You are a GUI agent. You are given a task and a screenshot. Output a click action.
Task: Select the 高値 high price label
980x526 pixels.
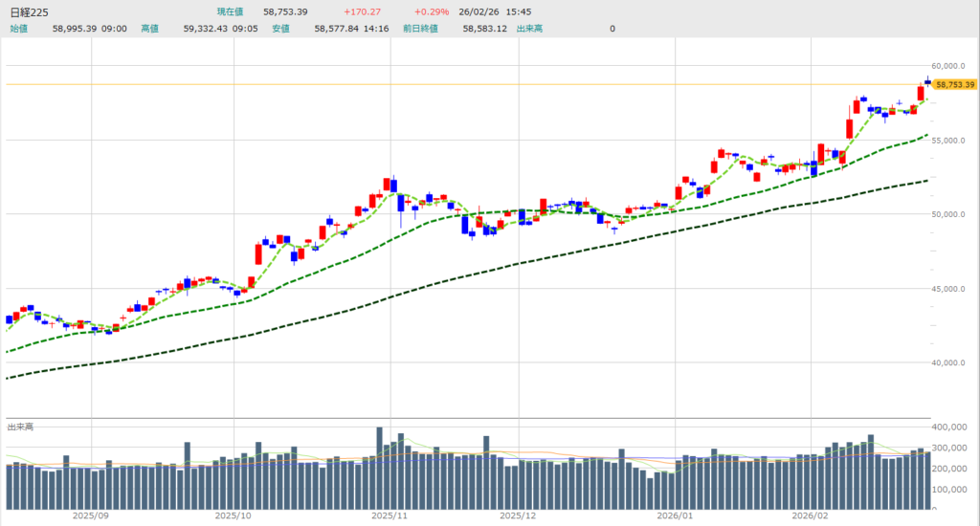(149, 29)
